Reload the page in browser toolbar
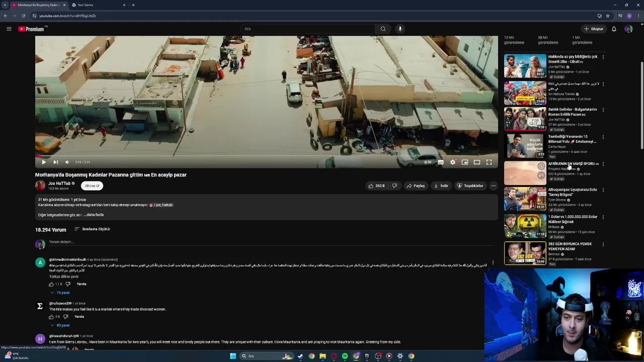 23,16
